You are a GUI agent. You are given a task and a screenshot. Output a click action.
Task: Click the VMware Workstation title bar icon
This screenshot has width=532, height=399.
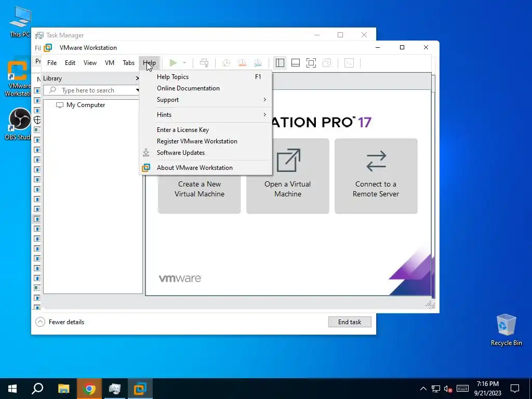[x=48, y=48]
